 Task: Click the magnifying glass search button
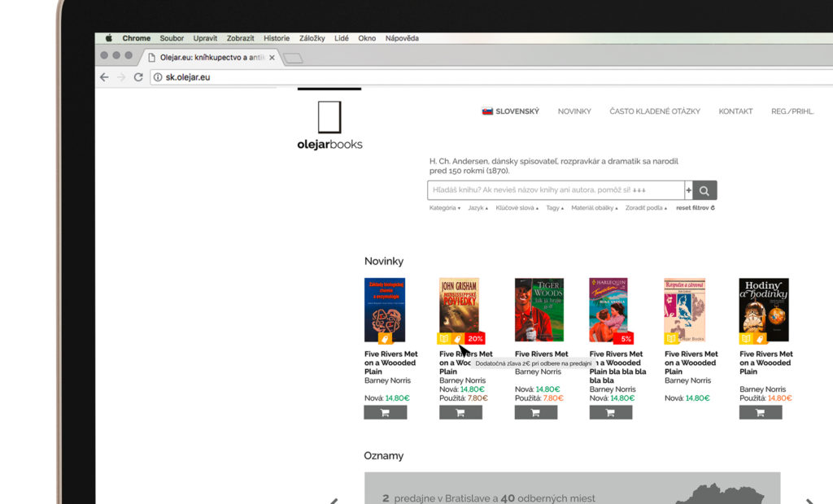click(704, 191)
